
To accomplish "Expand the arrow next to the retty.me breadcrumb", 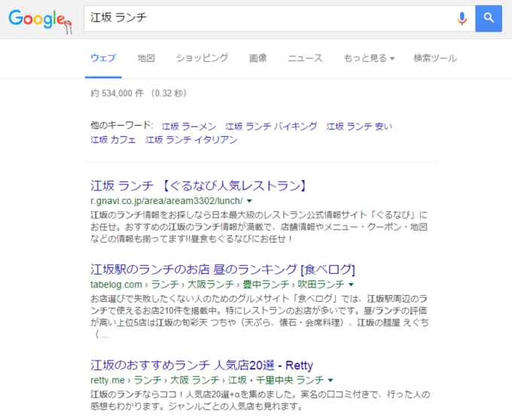I will coord(331,380).
